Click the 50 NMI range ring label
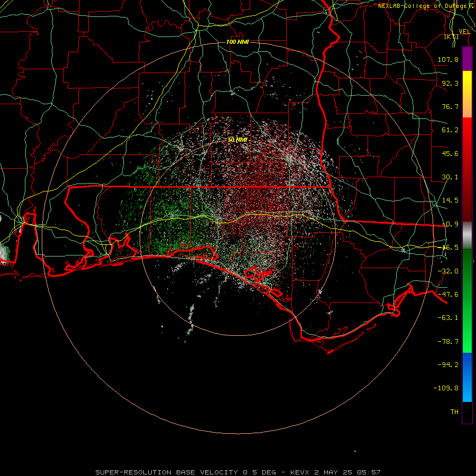Image resolution: width=476 pixels, height=476 pixels. tap(237, 140)
